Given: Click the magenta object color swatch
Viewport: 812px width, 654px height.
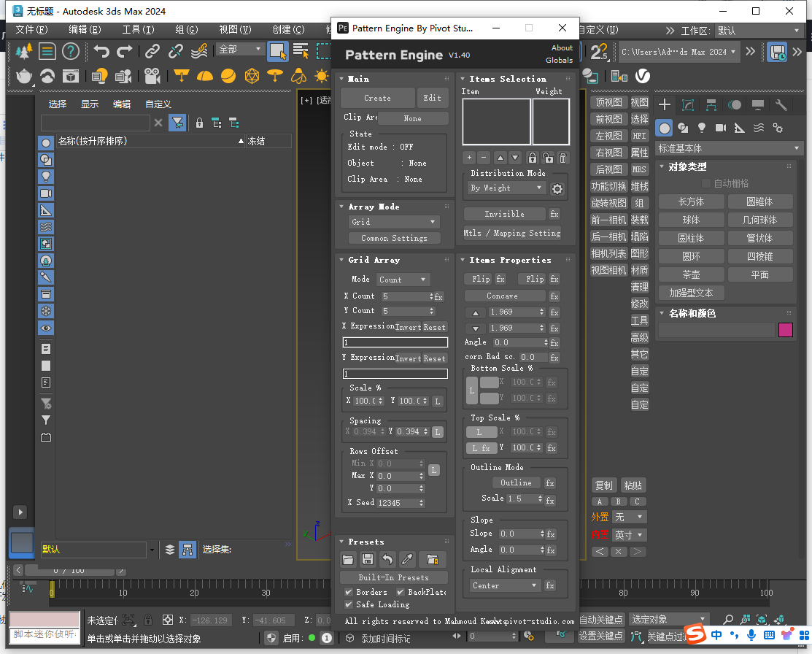Looking at the screenshot, I should coord(786,330).
